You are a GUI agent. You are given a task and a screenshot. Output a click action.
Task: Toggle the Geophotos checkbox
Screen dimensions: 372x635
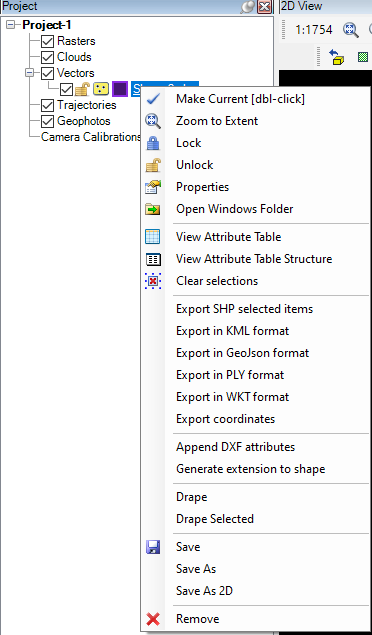pos(48,121)
